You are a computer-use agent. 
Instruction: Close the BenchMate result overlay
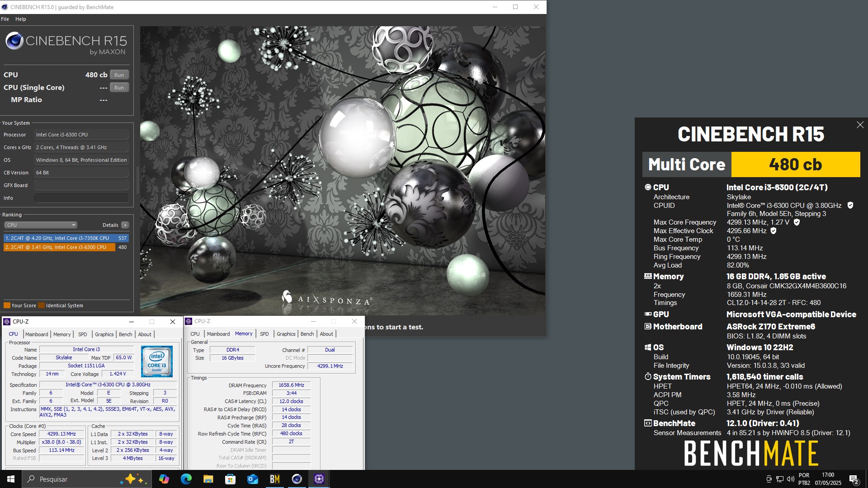860,125
